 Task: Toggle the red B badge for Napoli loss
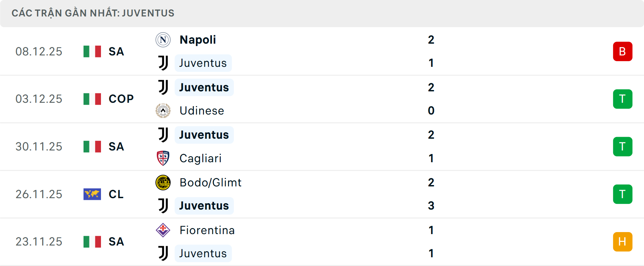623,51
